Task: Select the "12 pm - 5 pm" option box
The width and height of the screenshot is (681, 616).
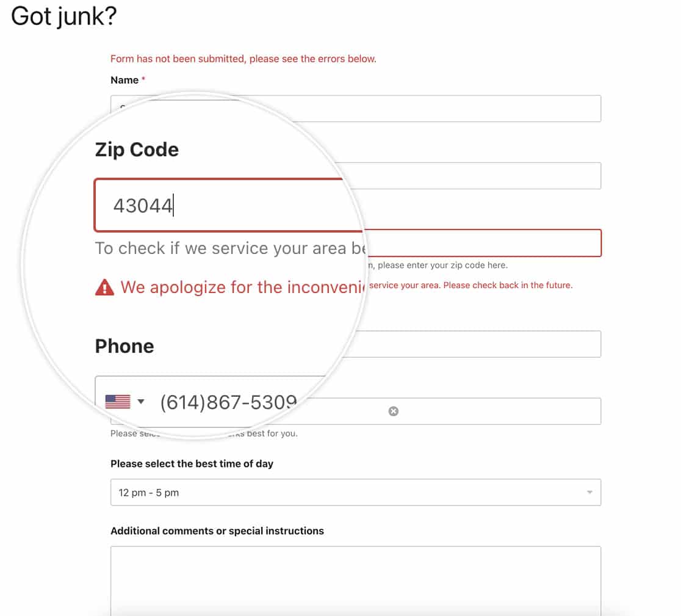Action: [355, 492]
